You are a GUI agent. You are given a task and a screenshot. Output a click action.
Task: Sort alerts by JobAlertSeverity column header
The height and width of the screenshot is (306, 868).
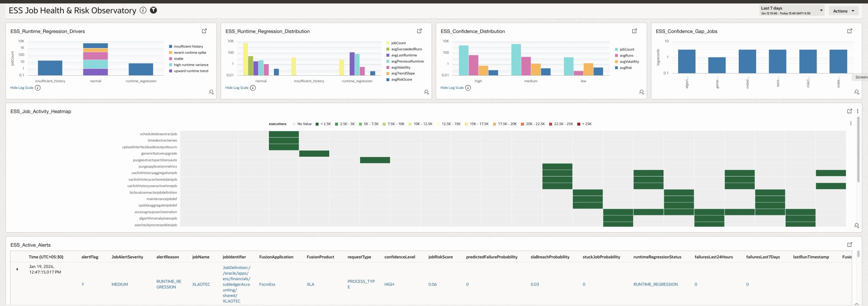coord(127,257)
